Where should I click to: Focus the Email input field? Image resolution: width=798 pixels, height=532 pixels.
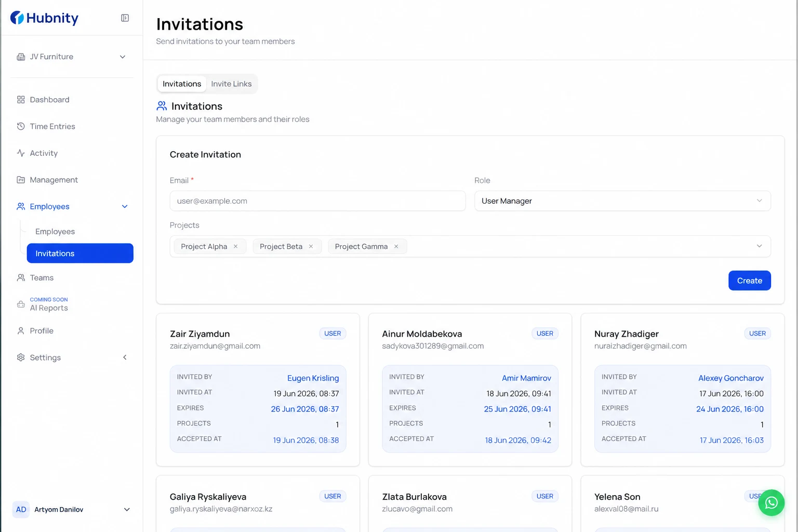(318, 201)
